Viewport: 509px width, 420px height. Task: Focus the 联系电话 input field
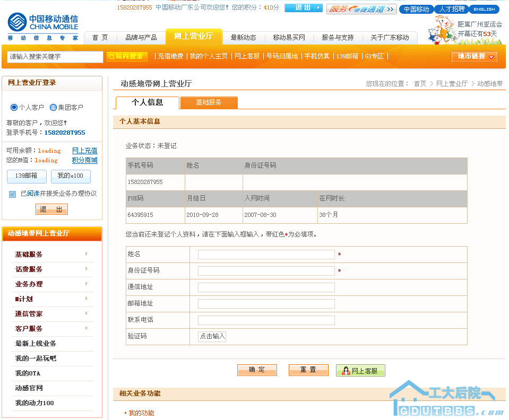click(x=266, y=320)
